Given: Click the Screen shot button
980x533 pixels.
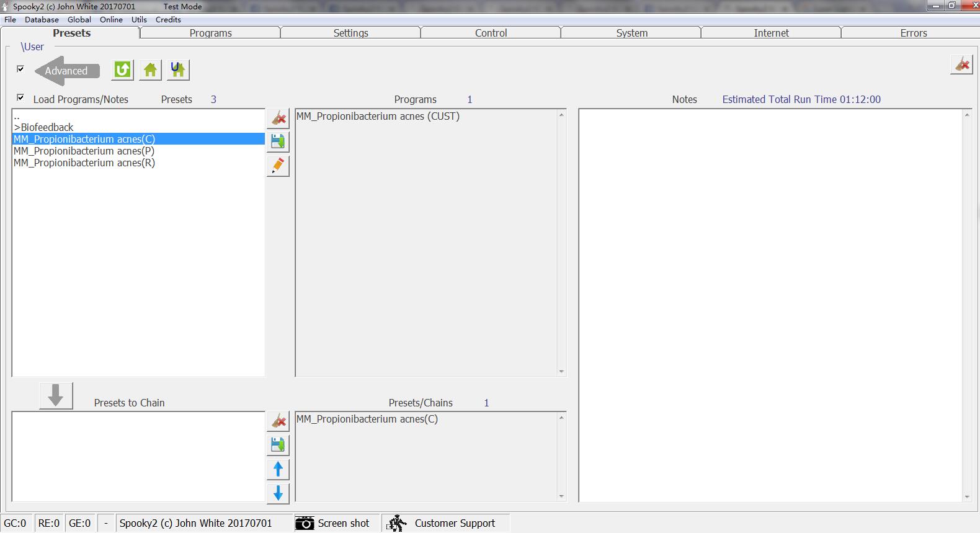Looking at the screenshot, I should (x=332, y=523).
